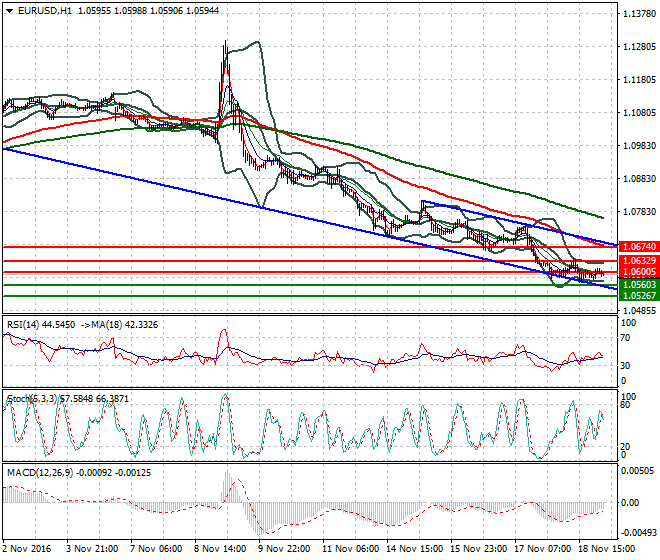This screenshot has width=660, height=560.
Task: Click the ->MA(18) 42.3326 label in RSI panel
Action: pos(119,325)
